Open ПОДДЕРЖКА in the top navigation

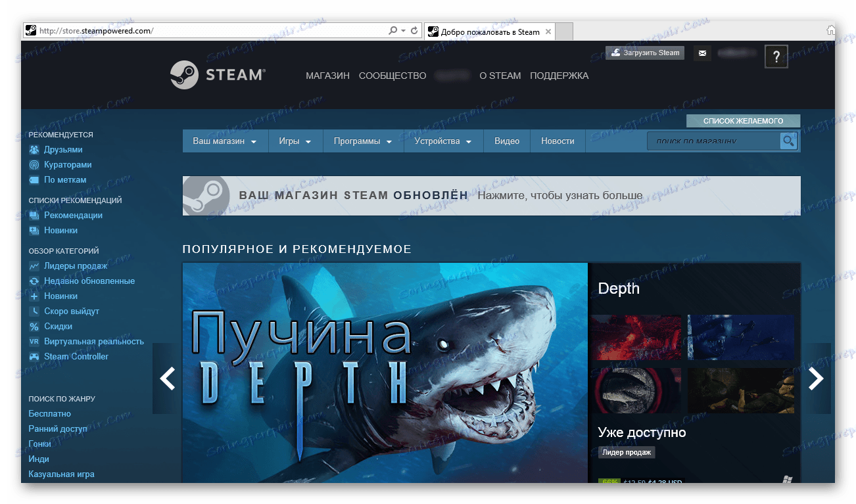(x=559, y=76)
